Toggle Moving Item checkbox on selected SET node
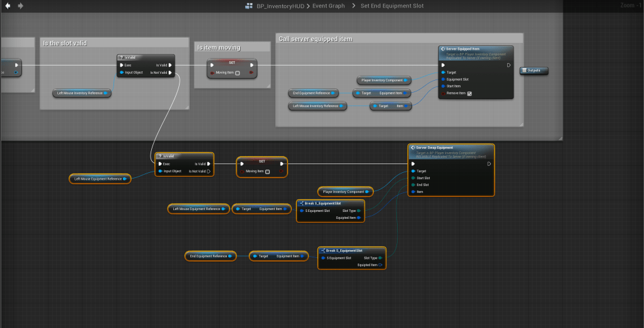The image size is (644, 328). click(267, 172)
